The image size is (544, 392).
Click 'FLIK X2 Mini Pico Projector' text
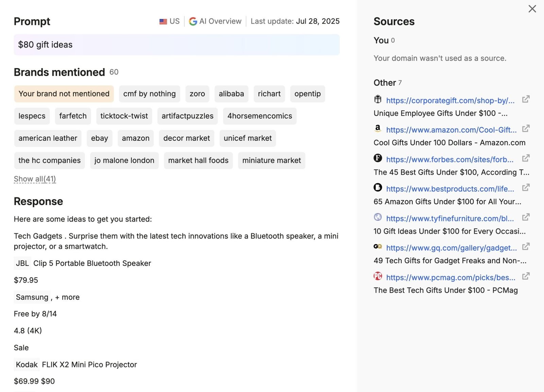(x=89, y=364)
